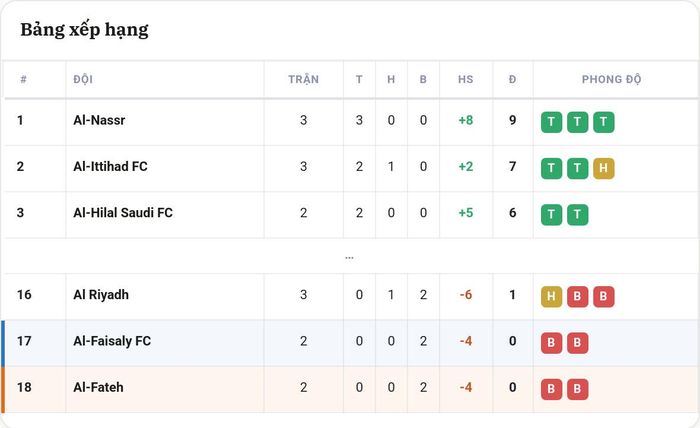
Task: Click Al-Nassr's third green T badge
Action: click(x=604, y=122)
